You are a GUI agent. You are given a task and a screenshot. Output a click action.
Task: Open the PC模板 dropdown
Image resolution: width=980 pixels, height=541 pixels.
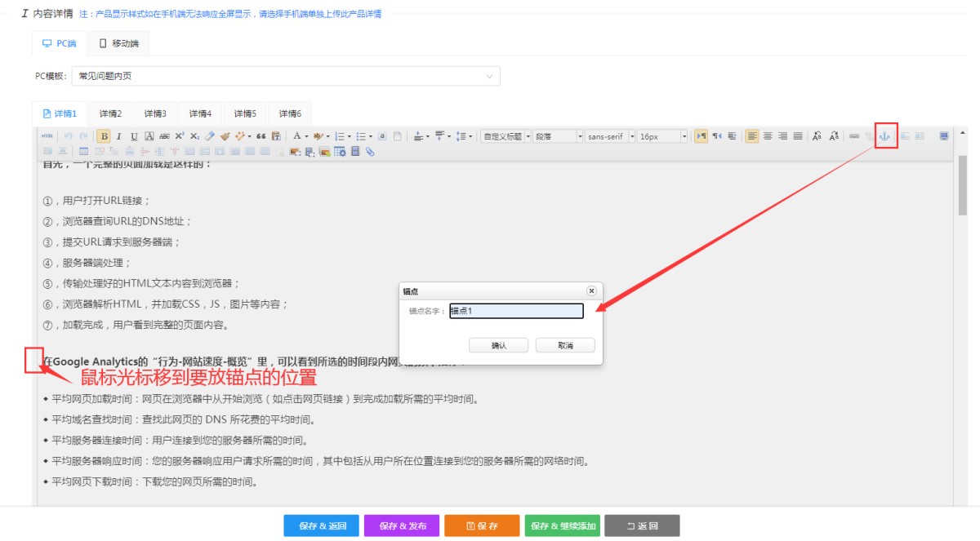(286, 76)
